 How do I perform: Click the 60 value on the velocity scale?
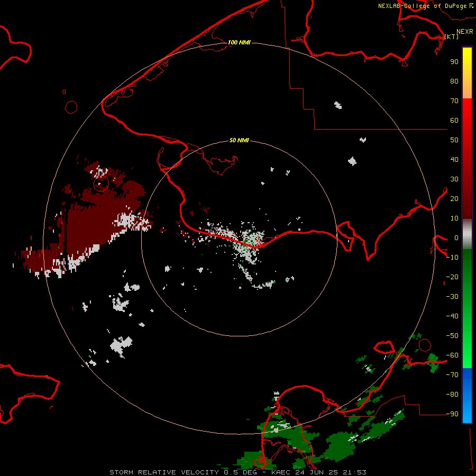[x=454, y=120]
